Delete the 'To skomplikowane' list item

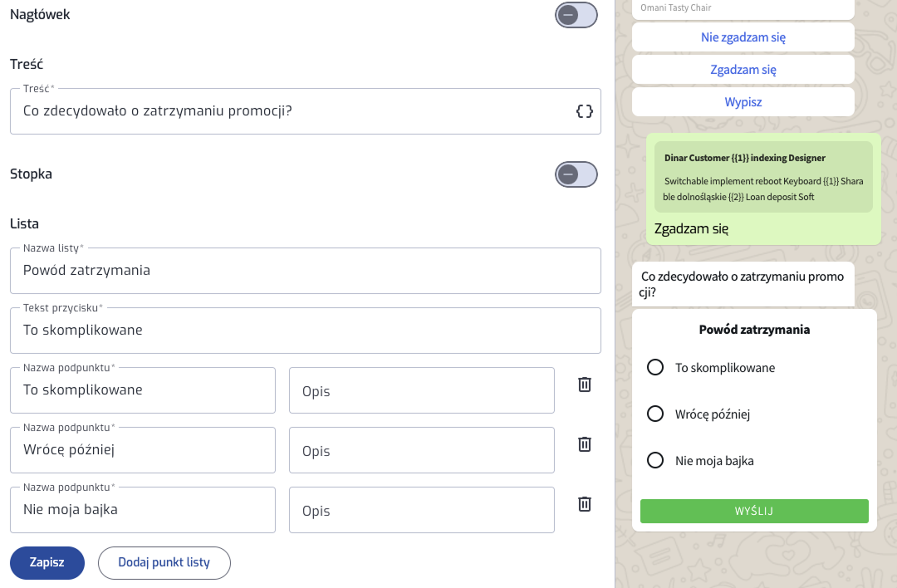tap(585, 385)
